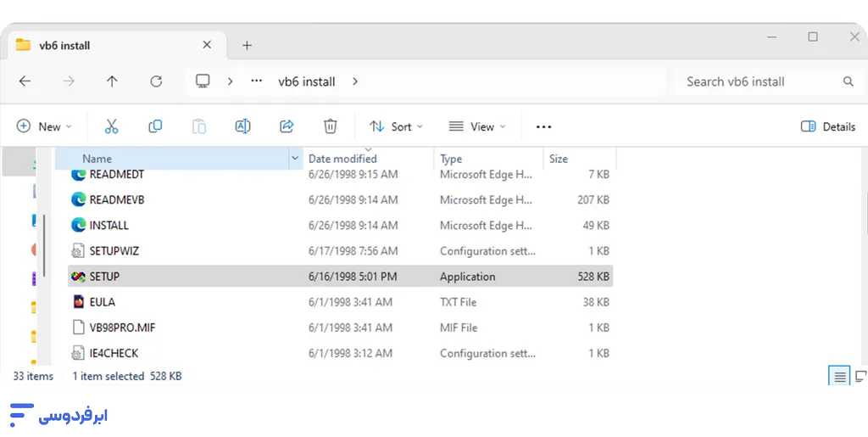Screen dimensions: 868x437
Task: Open the Sort dropdown
Action: pyautogui.click(x=396, y=126)
